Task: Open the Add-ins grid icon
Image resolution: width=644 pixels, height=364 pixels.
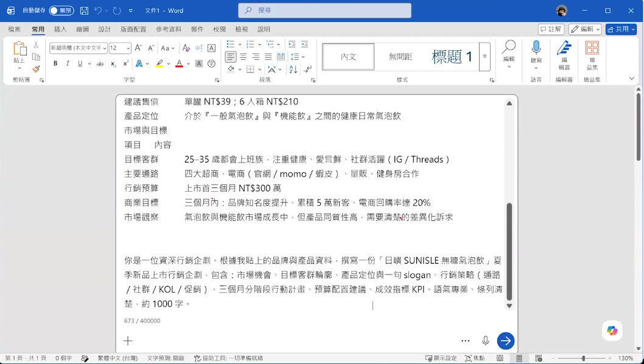Action: (x=592, y=47)
